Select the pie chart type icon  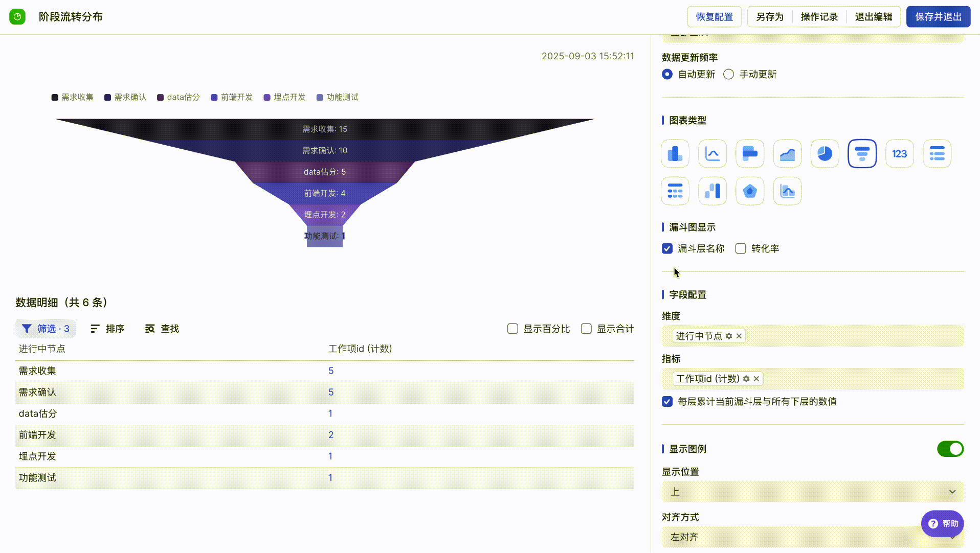click(x=825, y=153)
